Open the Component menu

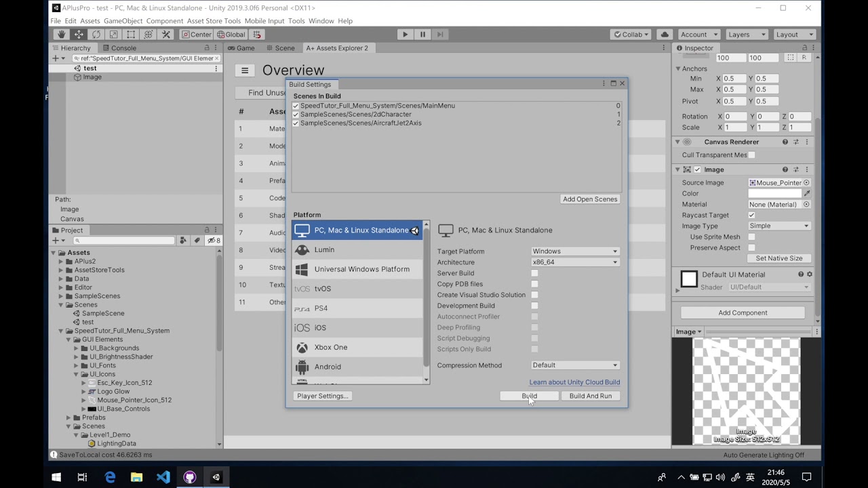(x=165, y=21)
